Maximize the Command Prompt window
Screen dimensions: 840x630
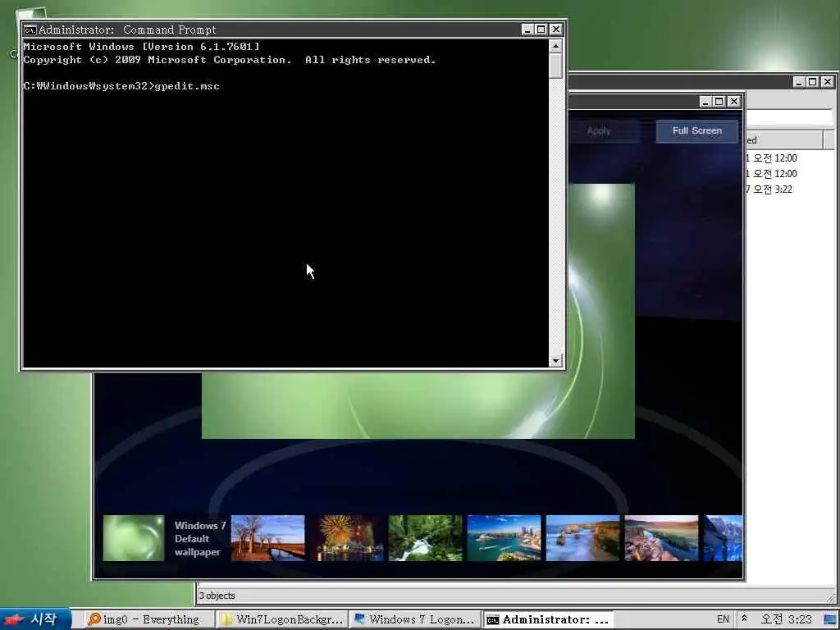pyautogui.click(x=541, y=30)
